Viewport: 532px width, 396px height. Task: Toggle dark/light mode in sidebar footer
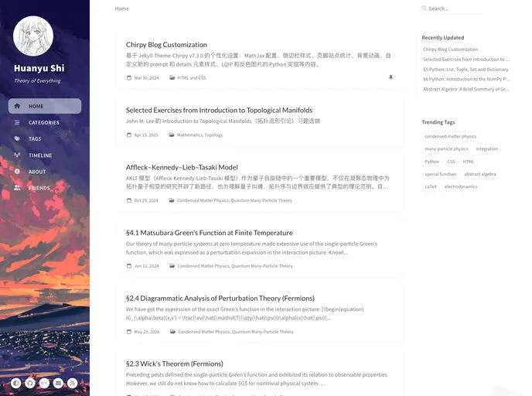15,384
